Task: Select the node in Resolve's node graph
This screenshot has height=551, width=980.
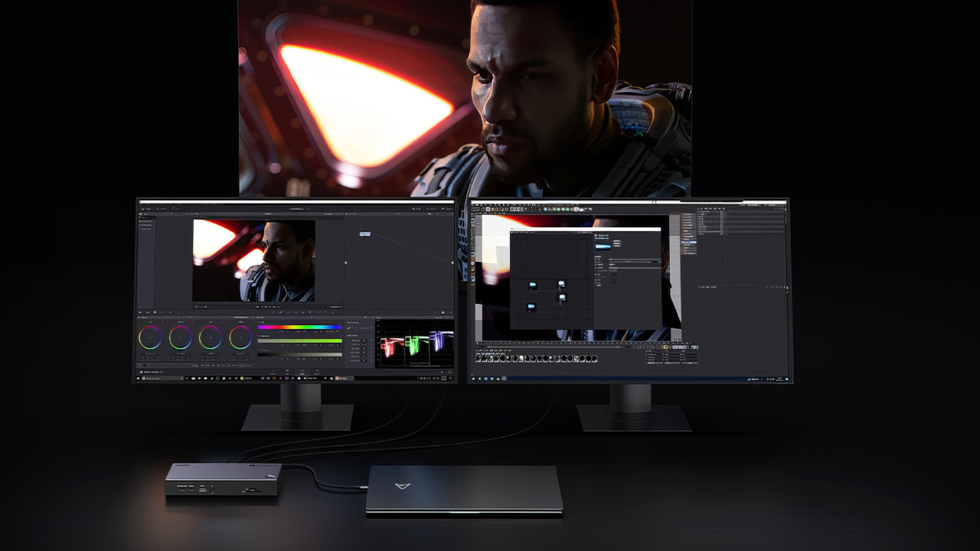Action: click(365, 233)
